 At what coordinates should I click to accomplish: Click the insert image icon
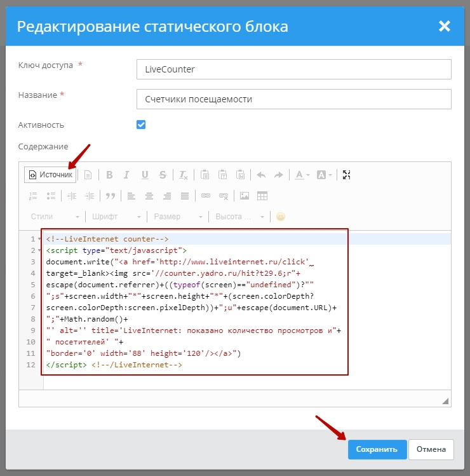245,196
